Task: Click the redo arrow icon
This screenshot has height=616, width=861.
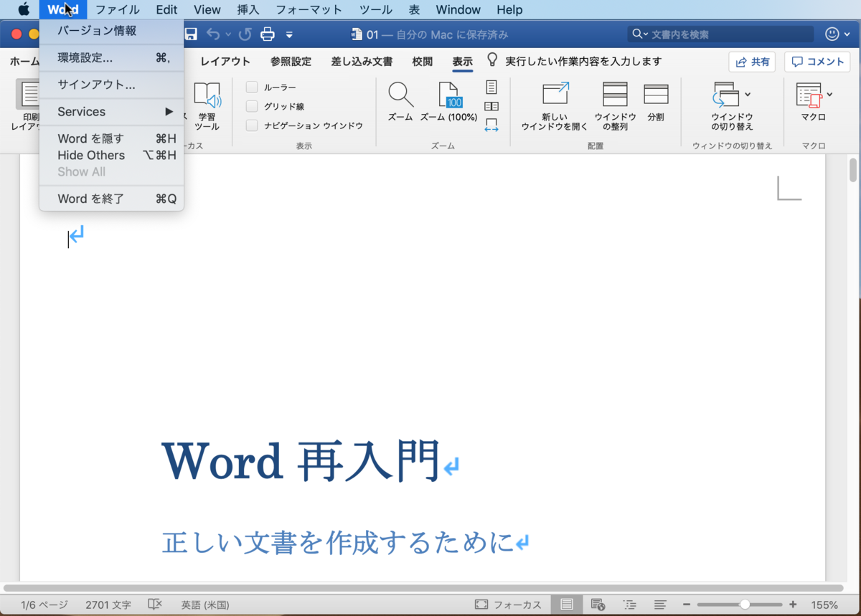Action: point(245,34)
